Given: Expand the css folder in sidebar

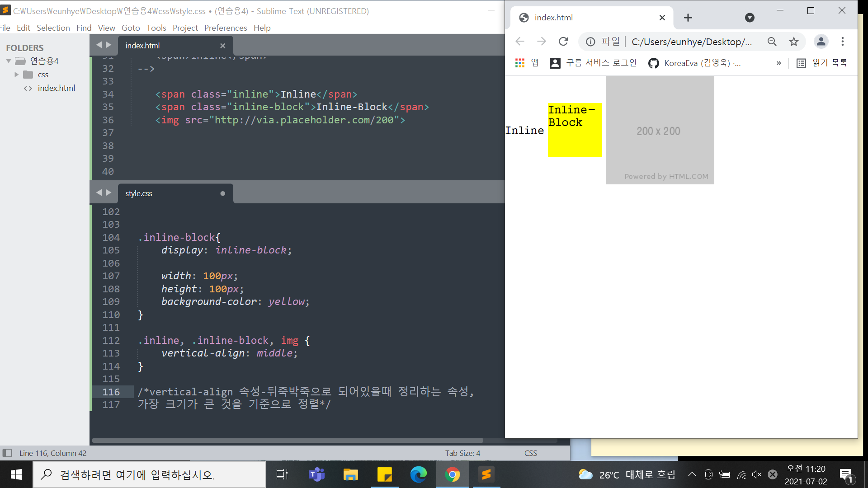Looking at the screenshot, I should point(17,75).
